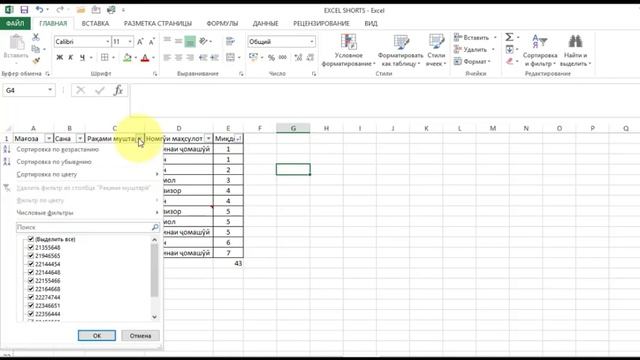Image resolution: width=640 pixels, height=360 pixels.
Task: Increase decimal places
Action: [298, 58]
